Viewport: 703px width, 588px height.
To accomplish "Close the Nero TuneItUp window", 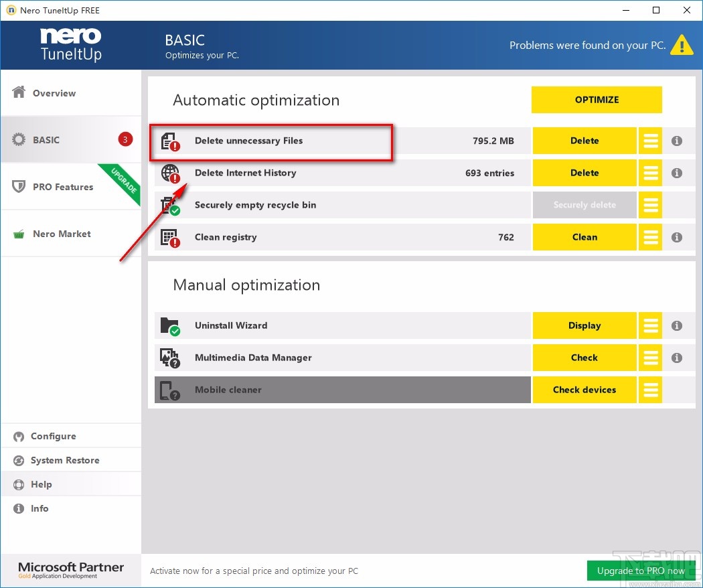I will [686, 10].
